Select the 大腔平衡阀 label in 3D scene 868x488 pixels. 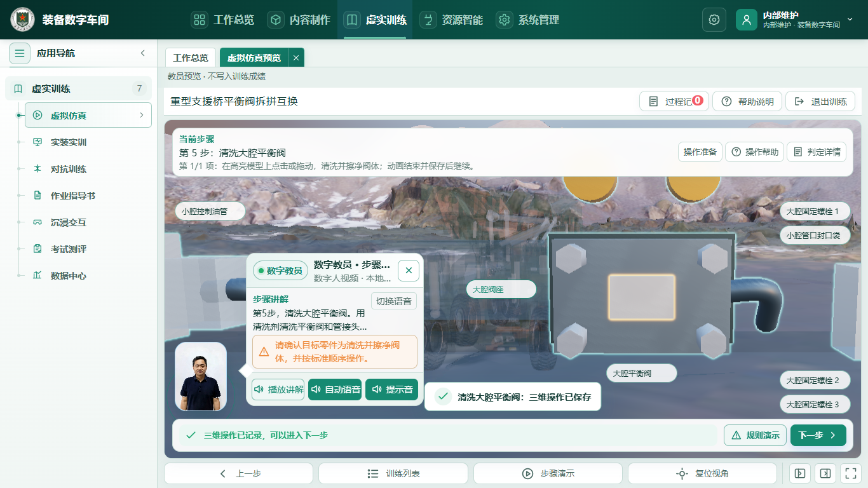coord(641,374)
